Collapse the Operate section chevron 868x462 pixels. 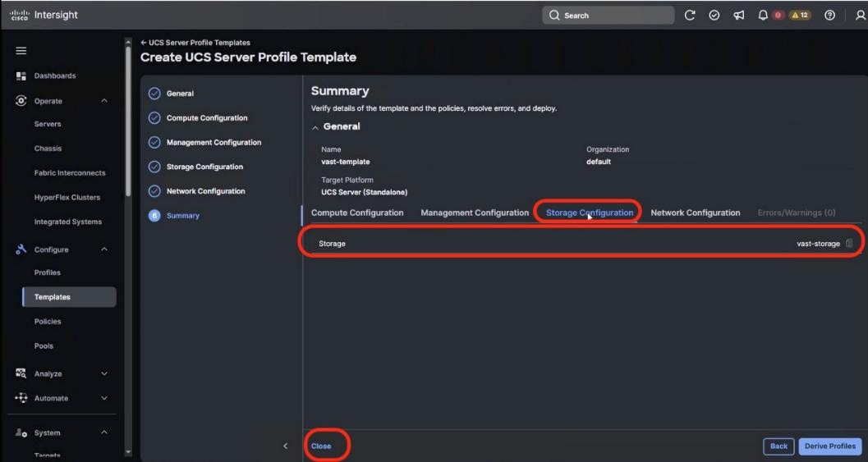(x=104, y=101)
